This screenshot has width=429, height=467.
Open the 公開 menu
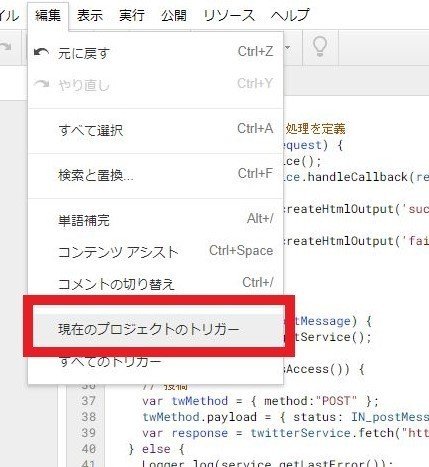174,15
